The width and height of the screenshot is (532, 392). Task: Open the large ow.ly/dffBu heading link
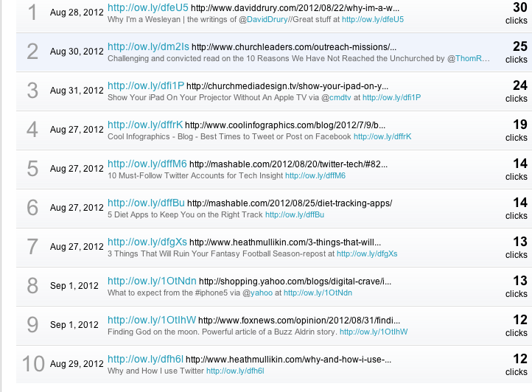pos(146,203)
